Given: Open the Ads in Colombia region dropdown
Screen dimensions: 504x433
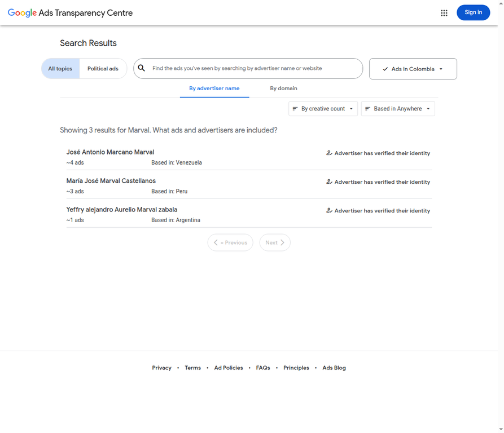Looking at the screenshot, I should pyautogui.click(x=413, y=69).
